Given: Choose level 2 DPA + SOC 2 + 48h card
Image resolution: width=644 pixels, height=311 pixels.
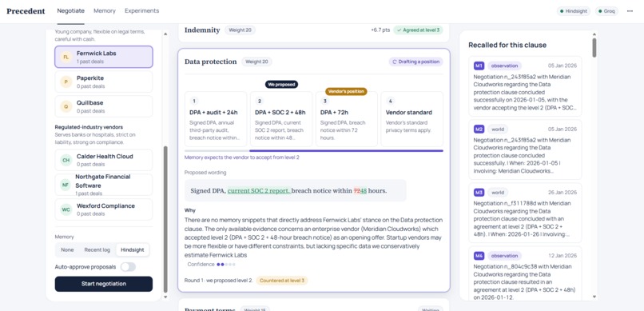Looking at the screenshot, I should 281,119.
